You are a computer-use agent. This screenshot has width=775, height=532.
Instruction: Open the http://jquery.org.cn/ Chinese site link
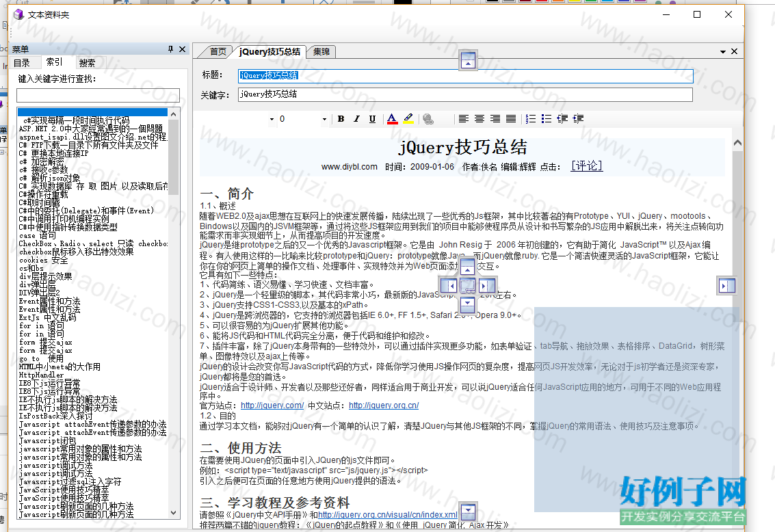pyautogui.click(x=384, y=405)
